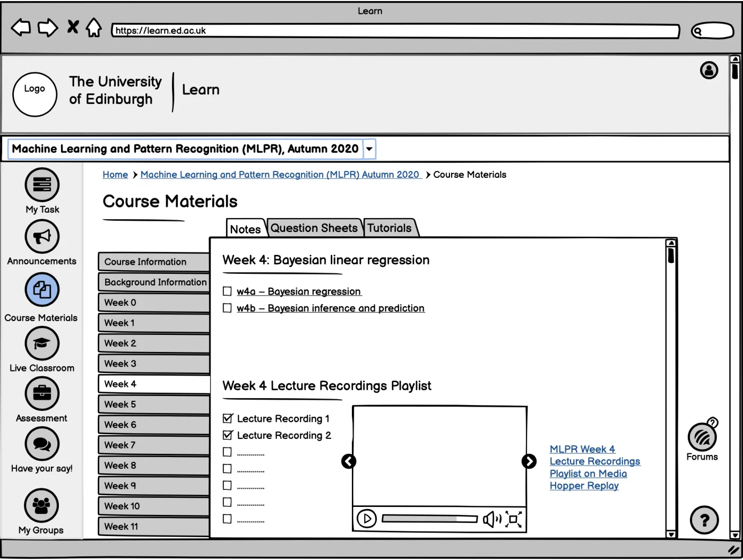Tick the first empty checkbox below Lecture Recording 2
This screenshot has height=560, width=743.
[227, 452]
